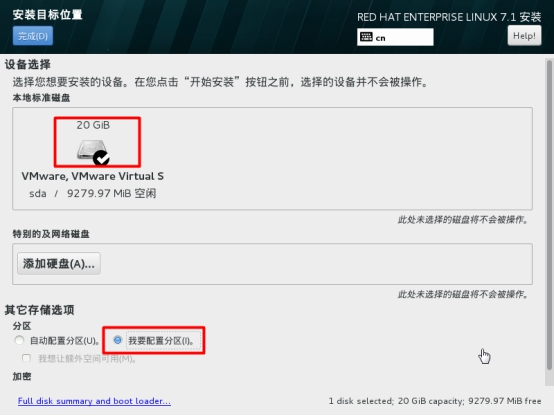Image resolution: width=554 pixels, height=416 pixels.
Task: Click the 加密 encryption section heading
Action: pyautogui.click(x=22, y=376)
